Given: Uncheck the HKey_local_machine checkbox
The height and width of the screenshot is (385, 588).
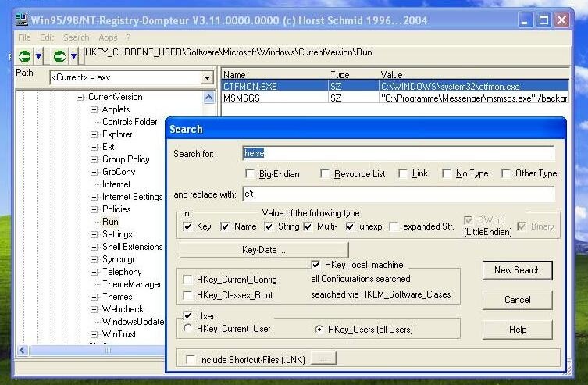Looking at the screenshot, I should (315, 265).
